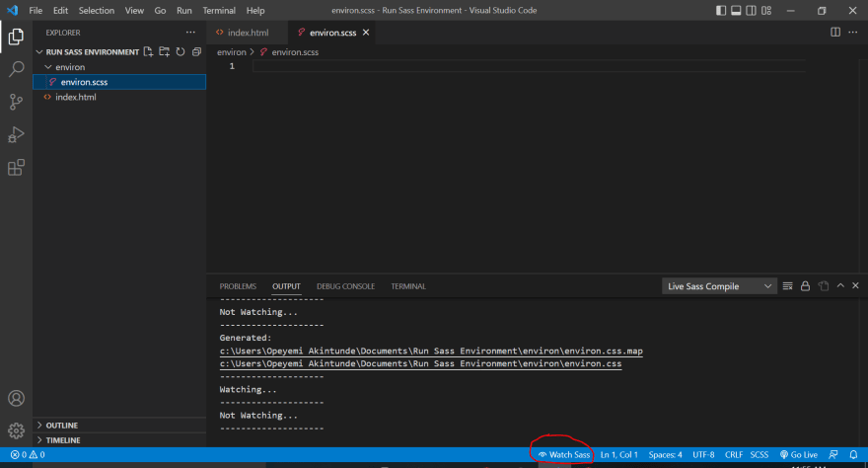Open the View menu
868x468 pixels.
(134, 11)
